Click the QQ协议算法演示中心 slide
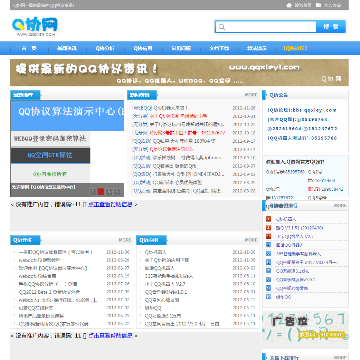360x360 pixels. (x=67, y=116)
